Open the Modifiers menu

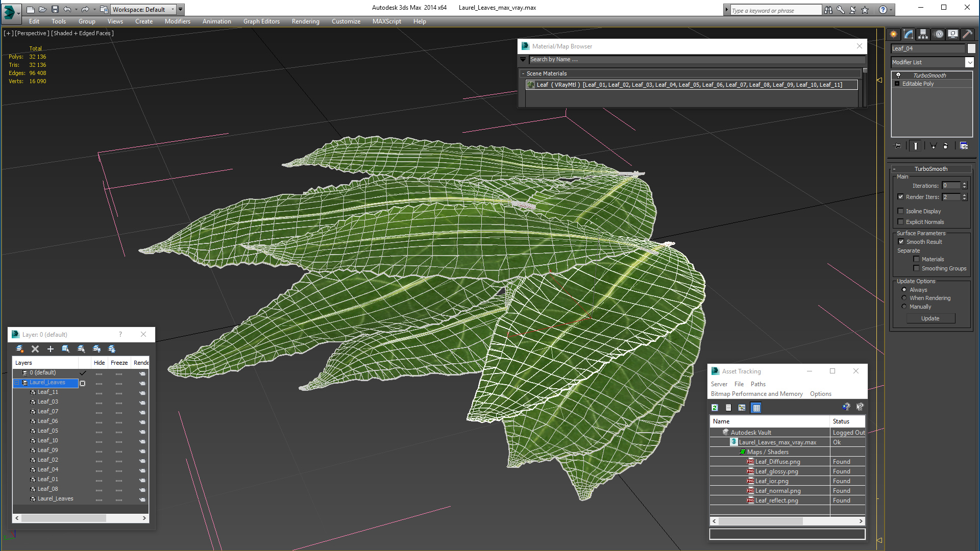[177, 21]
